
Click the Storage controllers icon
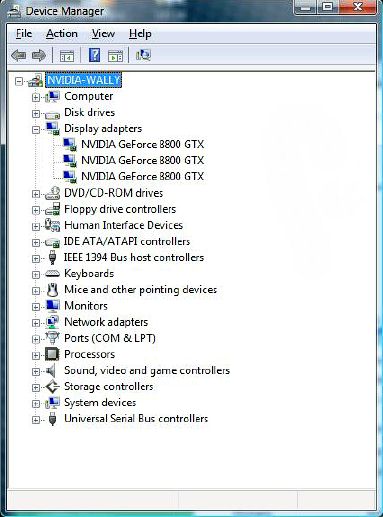pos(52,387)
